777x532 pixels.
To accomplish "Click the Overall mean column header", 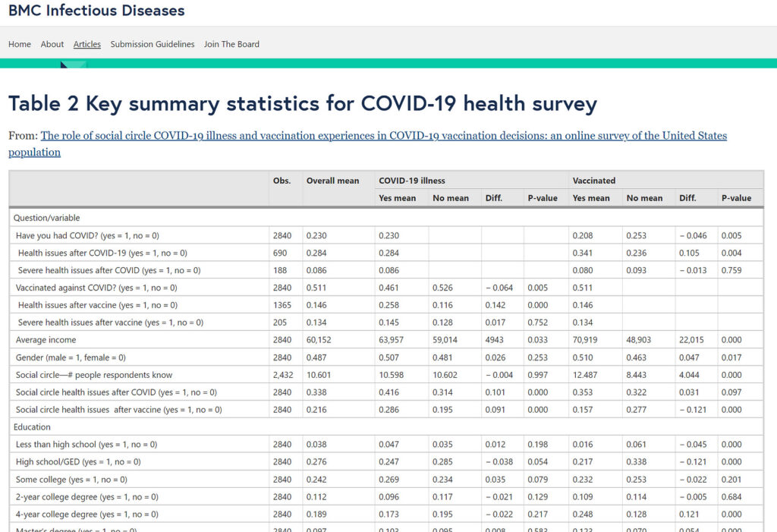I will point(332,181).
